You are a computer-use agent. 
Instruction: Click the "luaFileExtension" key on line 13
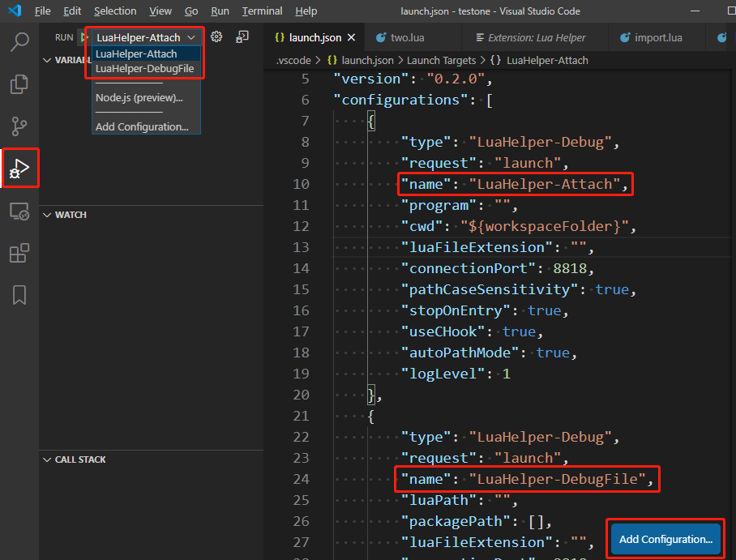click(x=477, y=247)
